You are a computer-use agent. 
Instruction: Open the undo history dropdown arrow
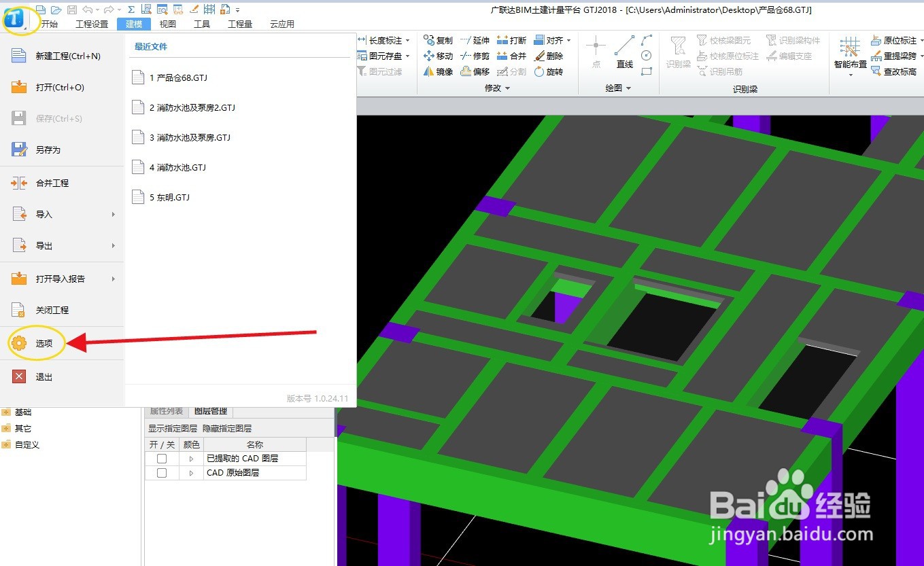point(97,10)
